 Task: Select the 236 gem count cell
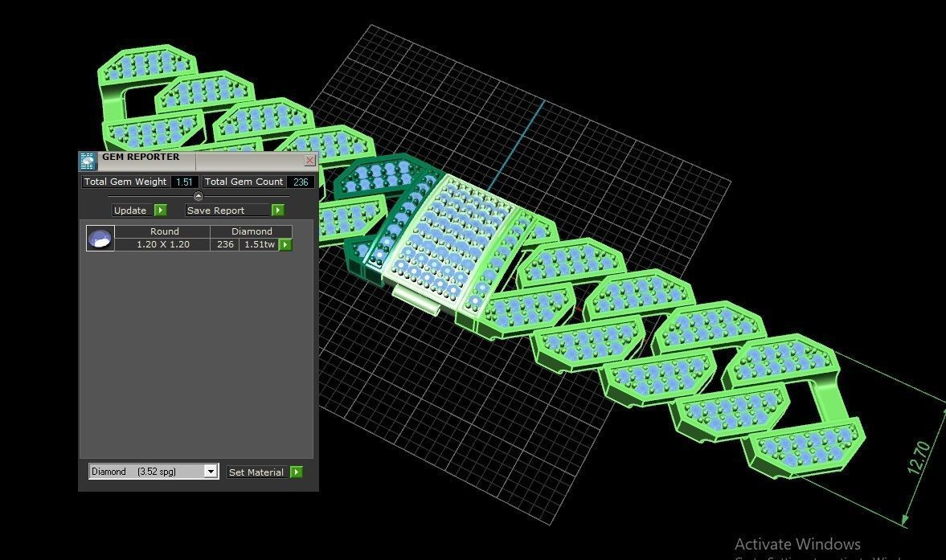(x=225, y=244)
